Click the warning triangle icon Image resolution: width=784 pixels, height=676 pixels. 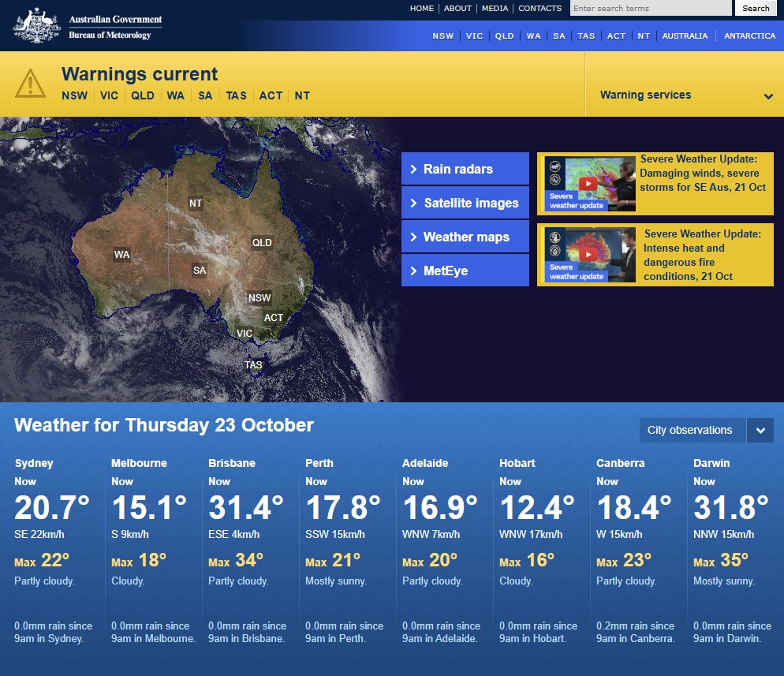pos(30,81)
